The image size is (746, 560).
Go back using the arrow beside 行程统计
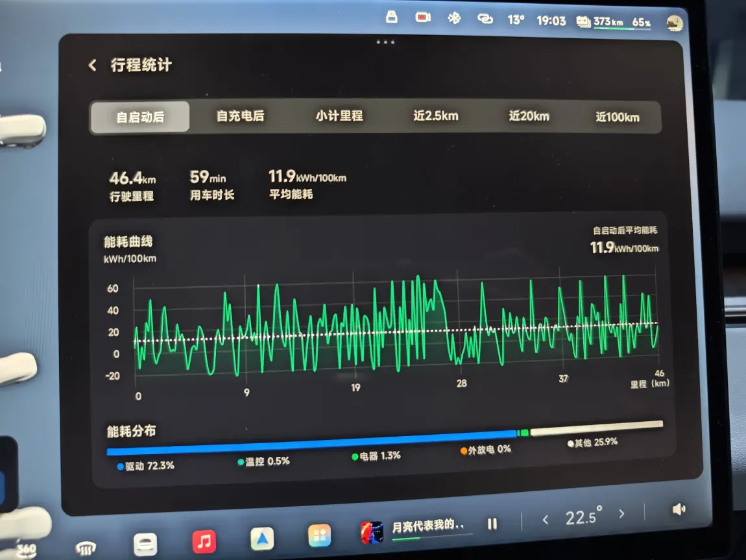coord(93,65)
